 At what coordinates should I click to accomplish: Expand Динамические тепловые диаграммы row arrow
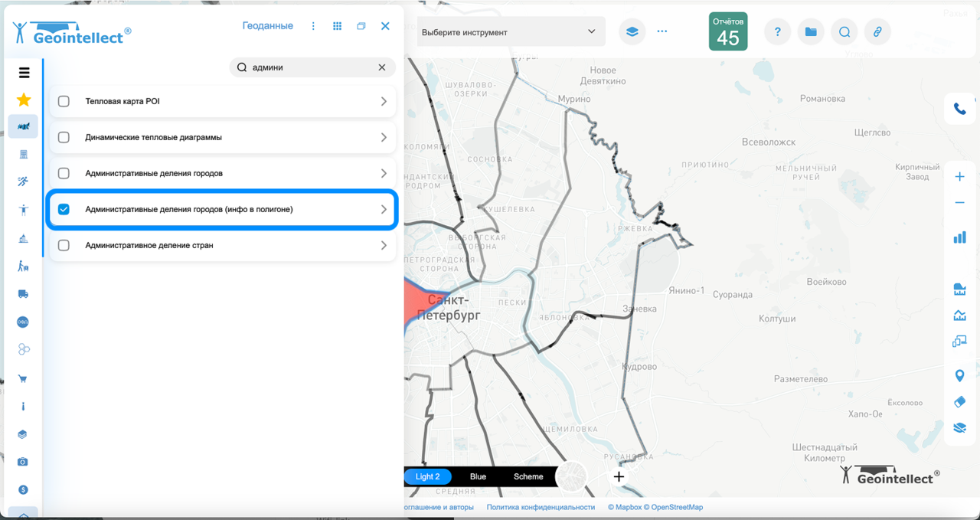tap(384, 138)
